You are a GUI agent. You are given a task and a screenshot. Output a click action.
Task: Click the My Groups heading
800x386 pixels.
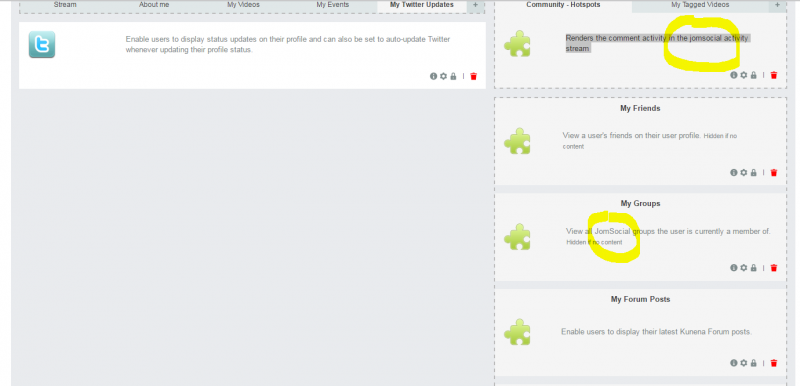[x=640, y=203]
